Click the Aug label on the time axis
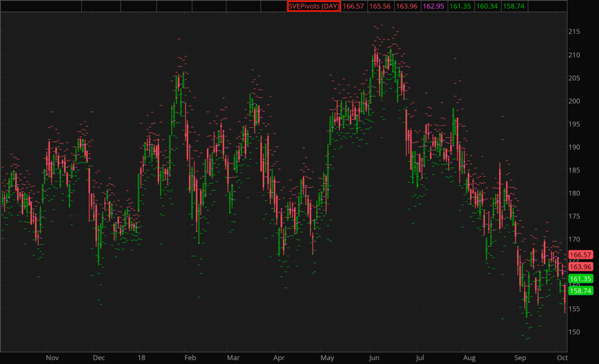 (470, 357)
